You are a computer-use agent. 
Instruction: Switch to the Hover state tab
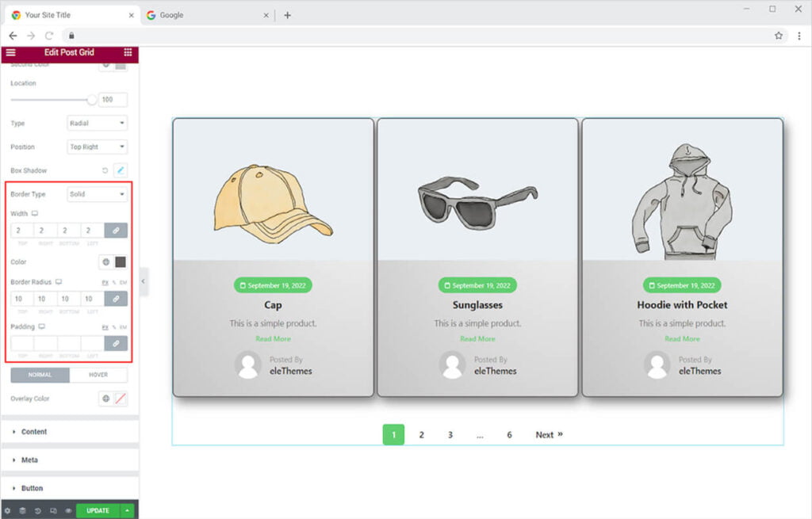pyautogui.click(x=98, y=375)
